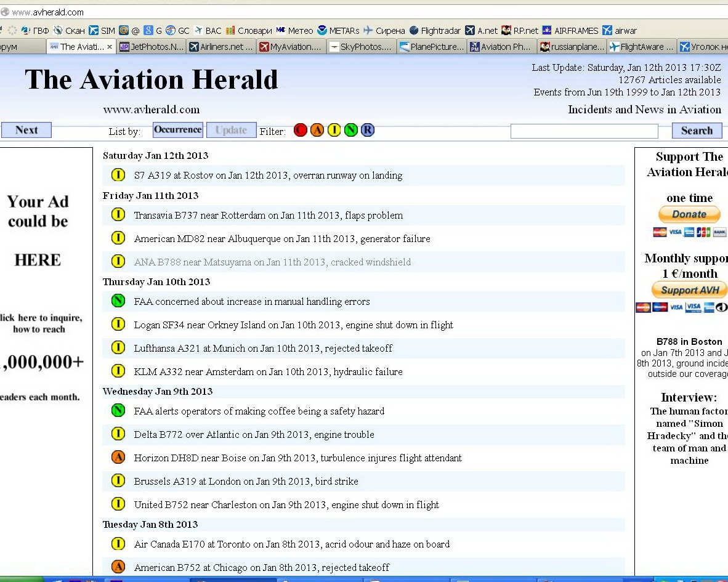Switch to the SkyPhotos tab
The height and width of the screenshot is (582, 728).
361,46
